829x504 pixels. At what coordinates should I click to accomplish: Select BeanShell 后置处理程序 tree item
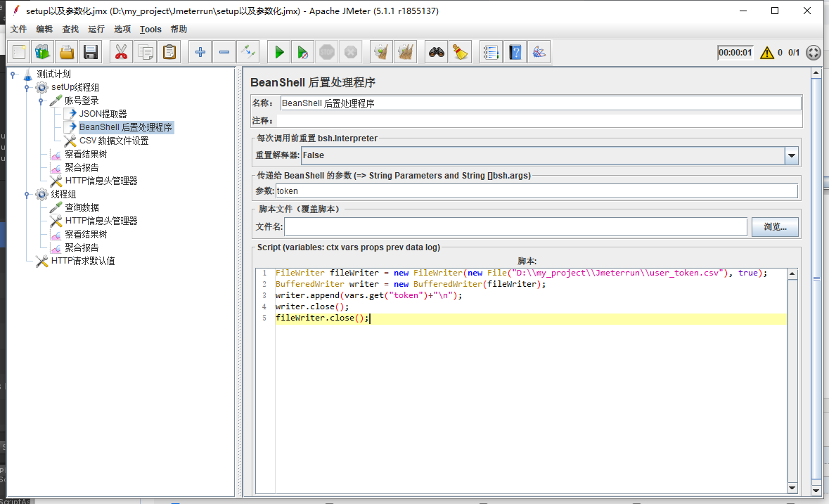125,127
